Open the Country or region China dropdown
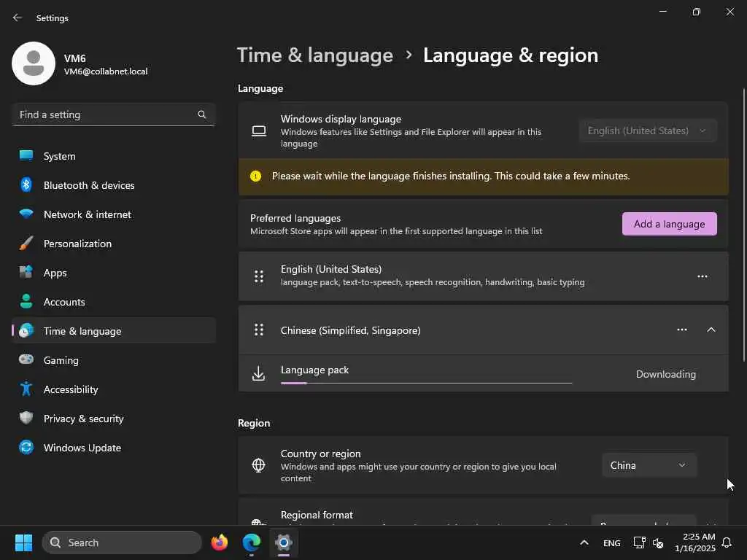Image resolution: width=747 pixels, height=560 pixels. (649, 465)
